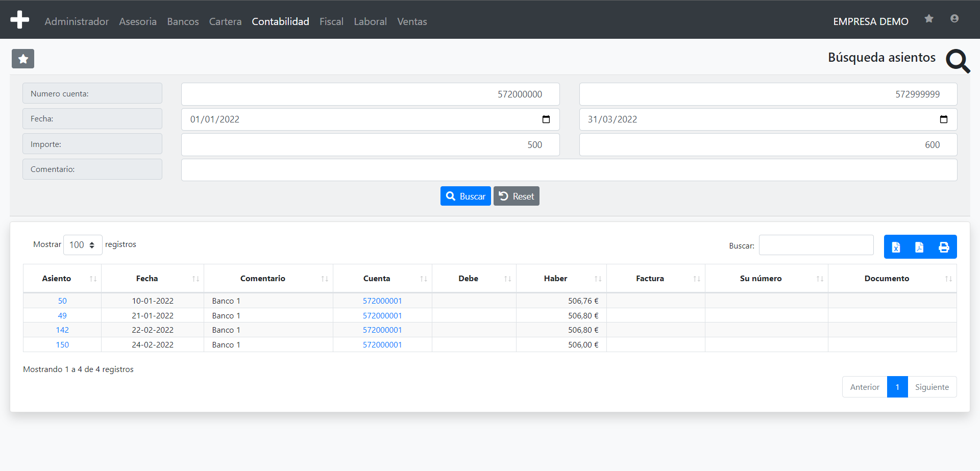980x471 pixels.
Task: Click the Haber value 506,76 €
Action: [x=583, y=301]
